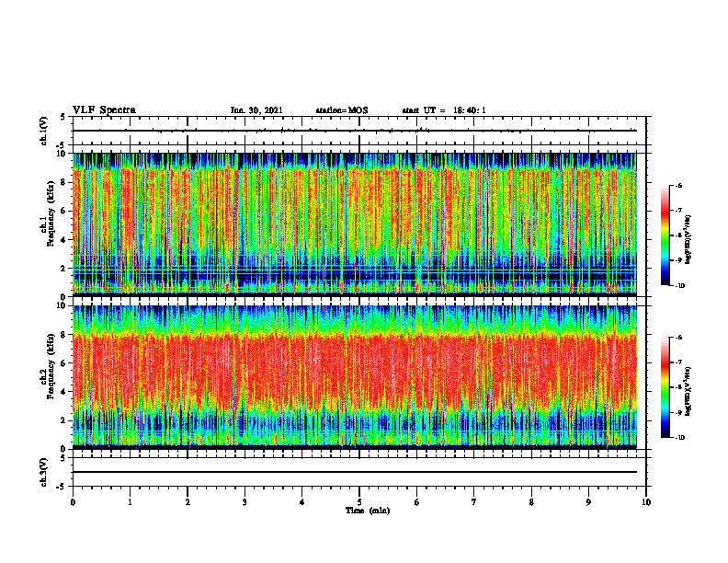The height and width of the screenshot is (563, 728).
Task: Click time axis tick label "0"
Action: (x=73, y=502)
